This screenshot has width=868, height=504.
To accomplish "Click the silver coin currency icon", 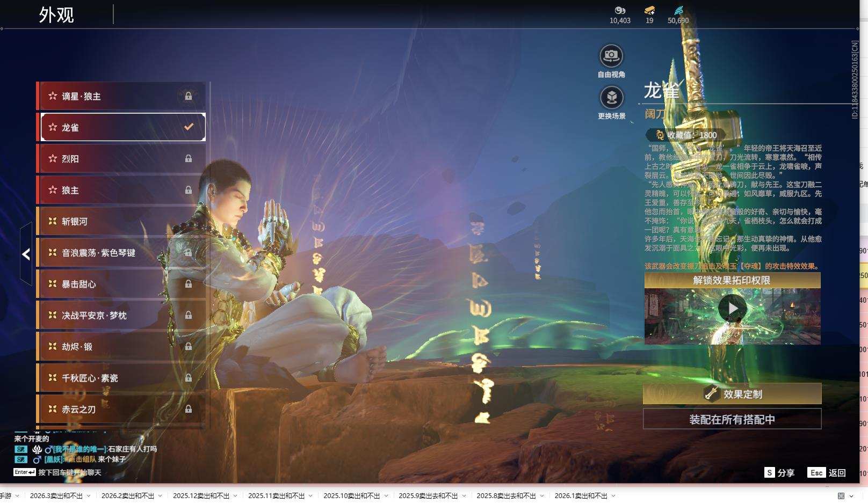I will click(x=620, y=10).
